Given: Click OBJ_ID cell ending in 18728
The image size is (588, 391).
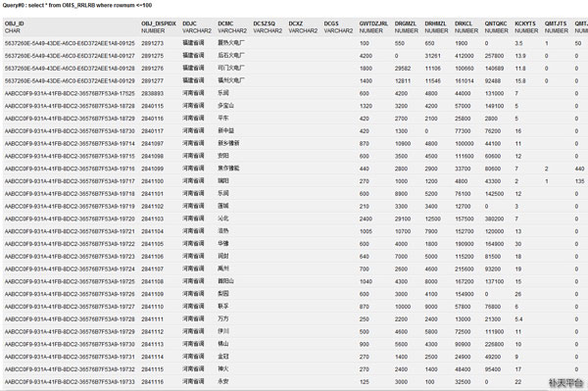Looking at the screenshot, I should pos(70,106).
